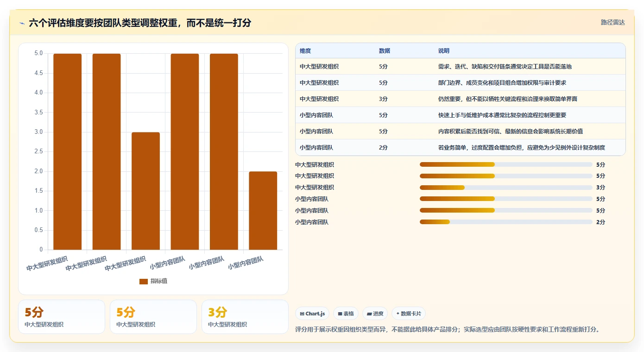Click the description starting with 需求、迭代、缺陷
The image size is (644, 352).
tap(505, 67)
